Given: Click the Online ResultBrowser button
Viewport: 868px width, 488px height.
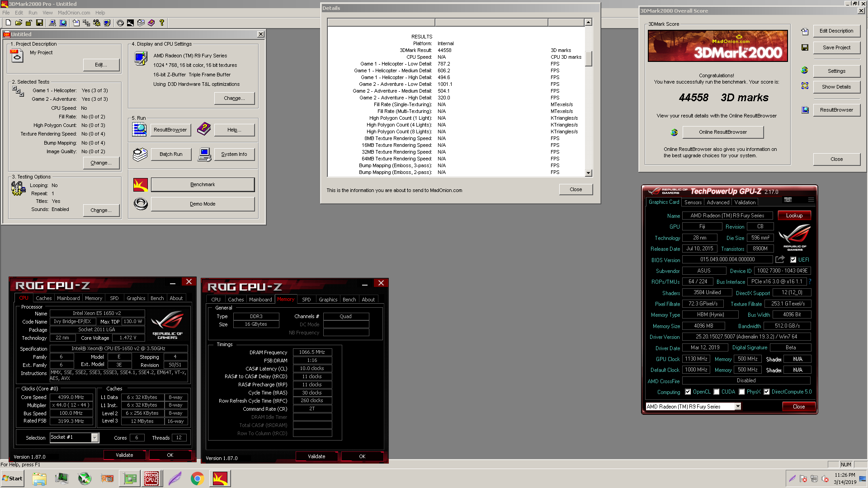Looking at the screenshot, I should (722, 132).
